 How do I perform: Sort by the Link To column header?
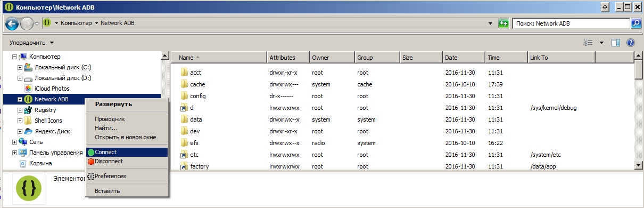[561, 58]
